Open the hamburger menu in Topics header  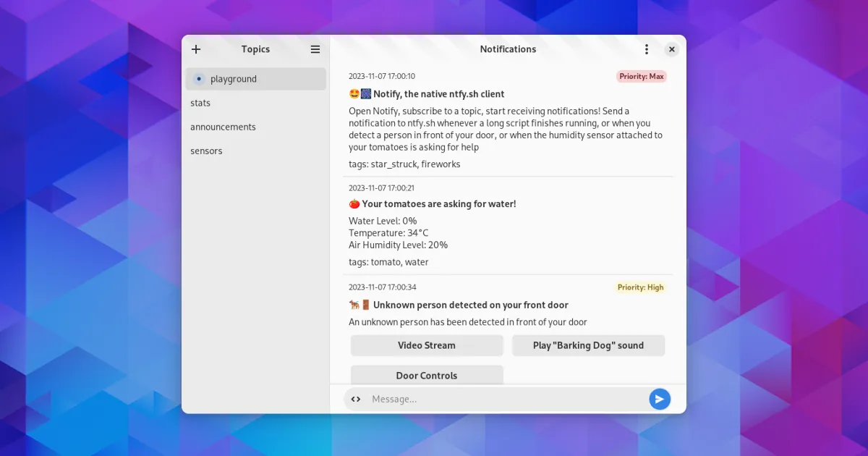[x=315, y=49]
